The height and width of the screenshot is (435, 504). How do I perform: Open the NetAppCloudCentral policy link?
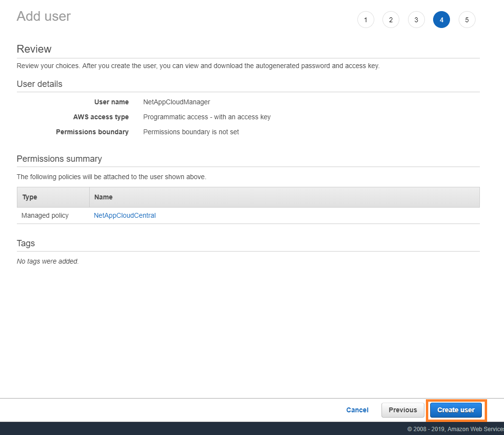click(x=124, y=215)
